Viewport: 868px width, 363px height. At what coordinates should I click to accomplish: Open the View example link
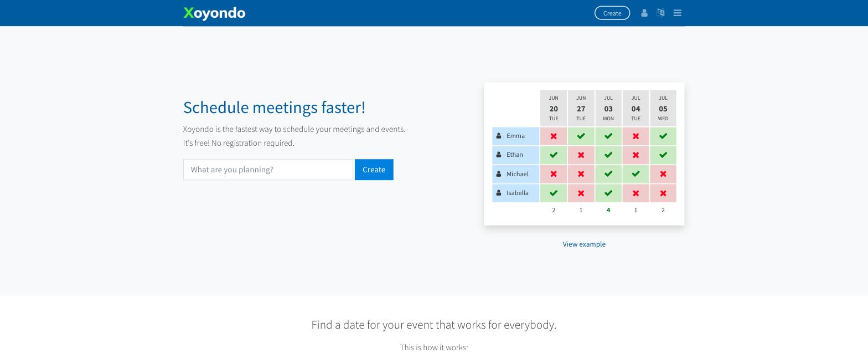pos(584,244)
